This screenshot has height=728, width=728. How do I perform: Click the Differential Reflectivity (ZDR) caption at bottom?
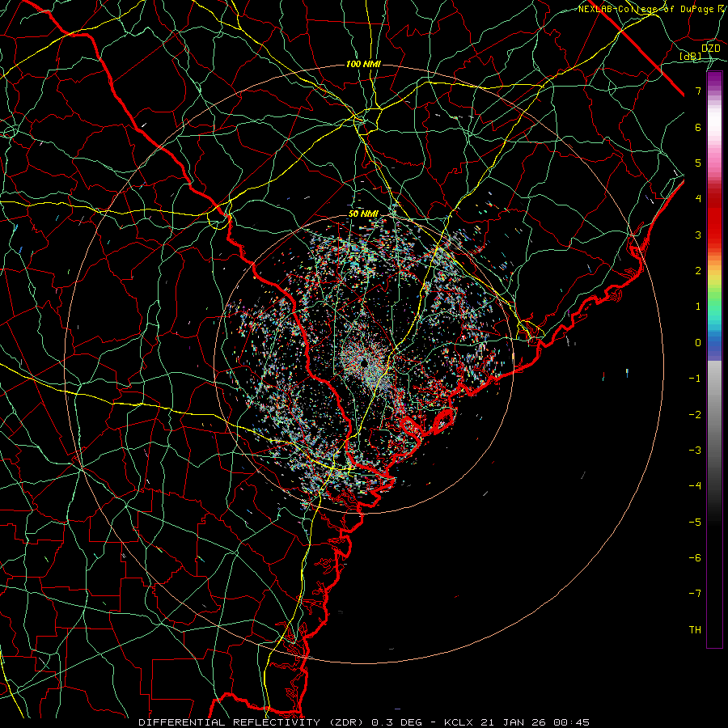(363, 722)
